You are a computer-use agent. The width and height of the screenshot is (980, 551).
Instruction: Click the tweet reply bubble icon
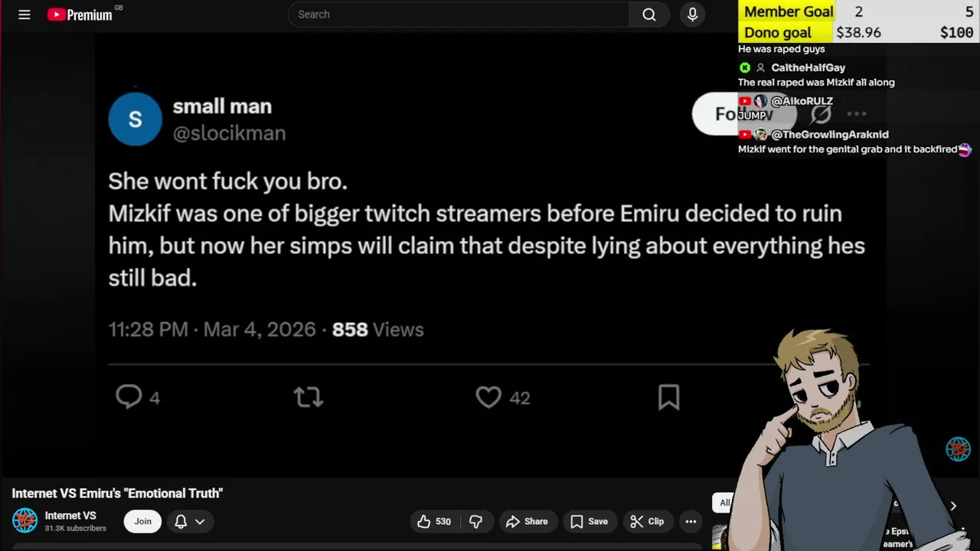(x=129, y=396)
